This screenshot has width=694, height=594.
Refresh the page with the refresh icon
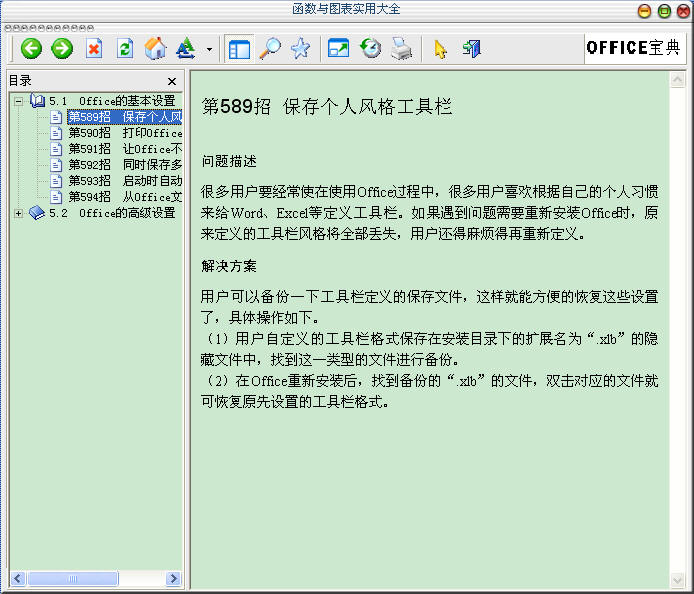[125, 48]
